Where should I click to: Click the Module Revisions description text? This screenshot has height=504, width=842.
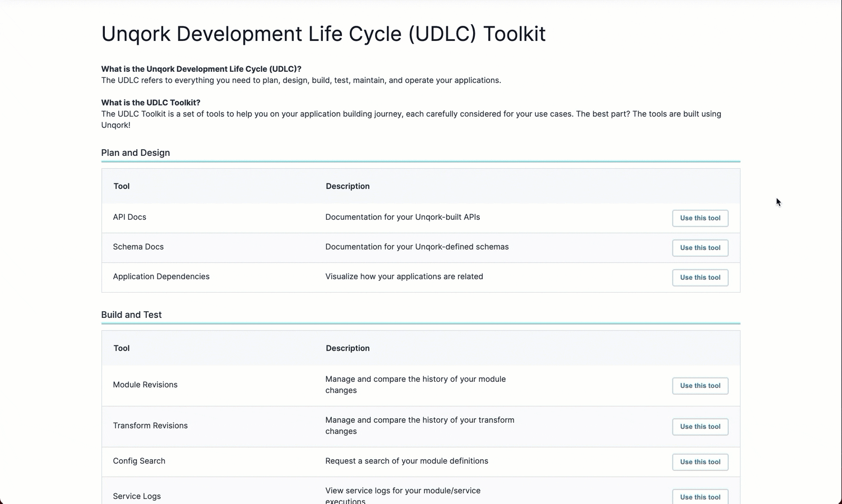coord(415,385)
